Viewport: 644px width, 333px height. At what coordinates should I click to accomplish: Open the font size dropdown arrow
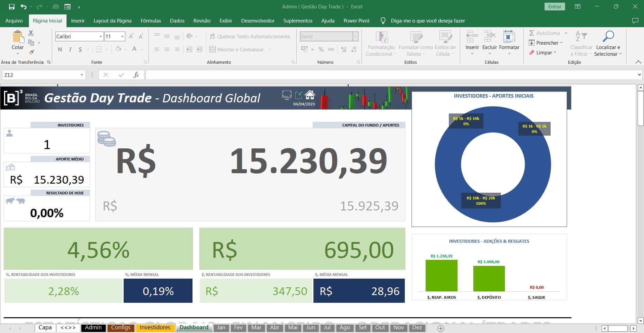tap(122, 36)
